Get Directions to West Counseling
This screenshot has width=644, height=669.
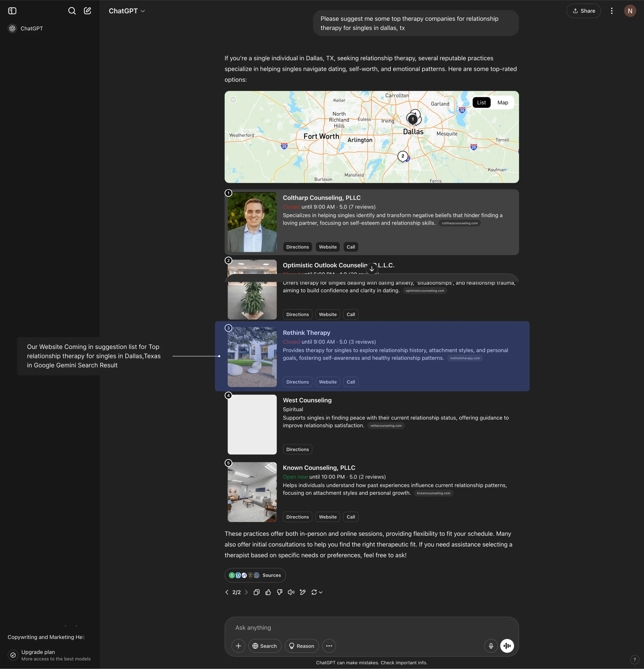[x=297, y=450]
